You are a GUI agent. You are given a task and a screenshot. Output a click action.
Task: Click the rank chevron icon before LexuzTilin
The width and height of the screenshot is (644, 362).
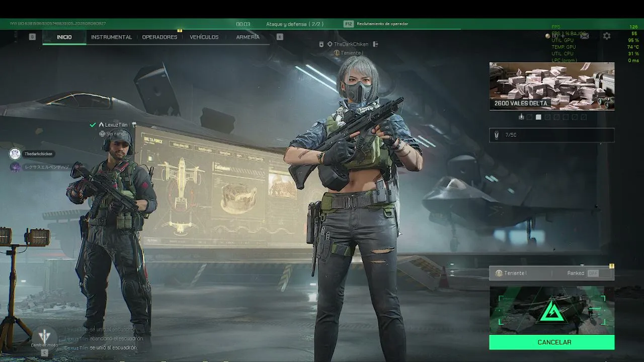(101, 125)
